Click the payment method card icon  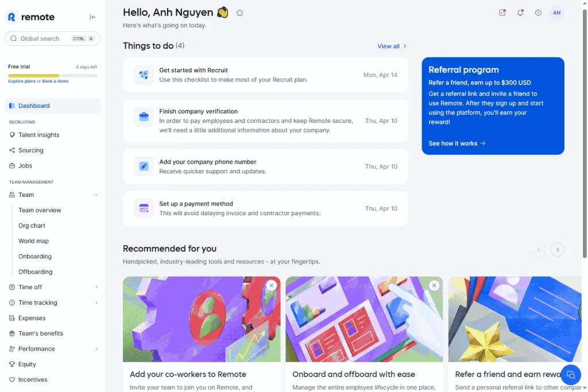pos(144,208)
